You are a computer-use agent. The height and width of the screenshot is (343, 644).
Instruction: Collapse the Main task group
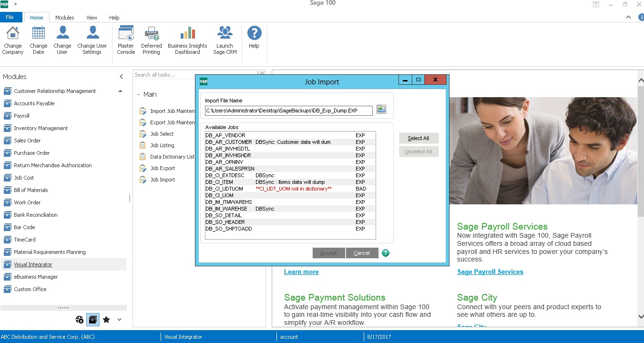pos(139,95)
